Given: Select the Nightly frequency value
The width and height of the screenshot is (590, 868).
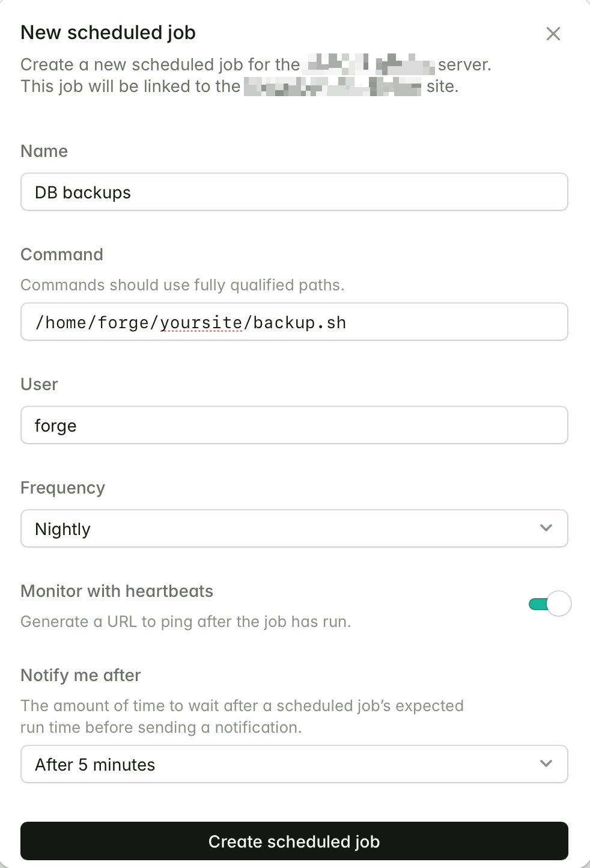Looking at the screenshot, I should (x=62, y=528).
